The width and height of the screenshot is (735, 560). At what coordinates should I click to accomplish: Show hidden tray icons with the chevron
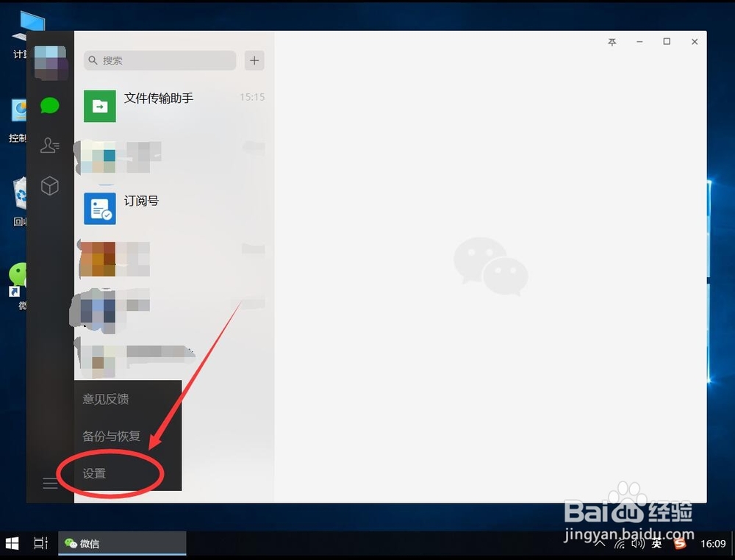coord(600,544)
